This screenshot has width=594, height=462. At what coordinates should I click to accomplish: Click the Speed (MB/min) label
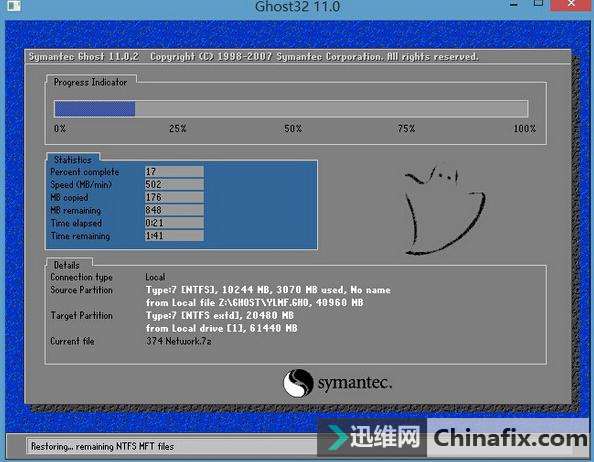[81, 185]
